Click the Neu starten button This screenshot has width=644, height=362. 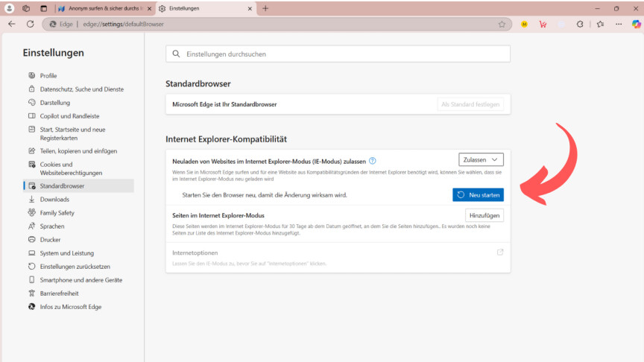tap(478, 194)
